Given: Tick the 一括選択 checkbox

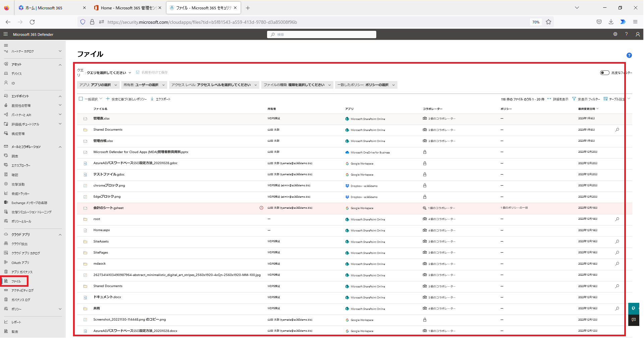Looking at the screenshot, I should click(81, 99).
